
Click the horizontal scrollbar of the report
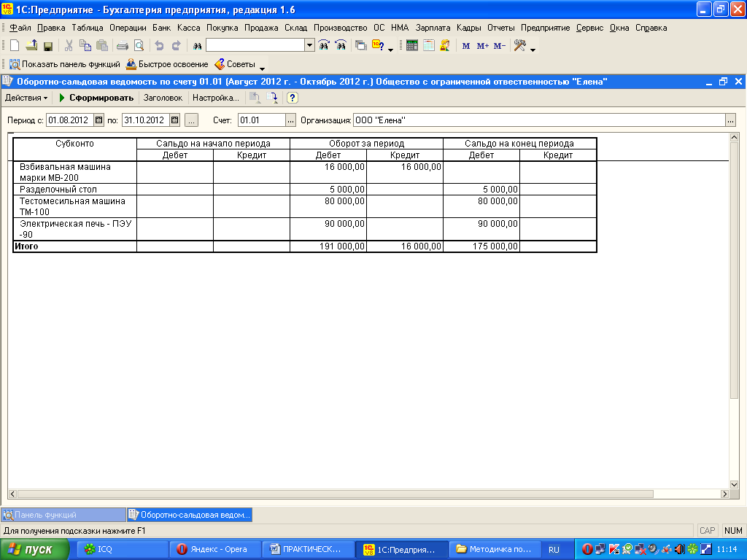pos(335,494)
